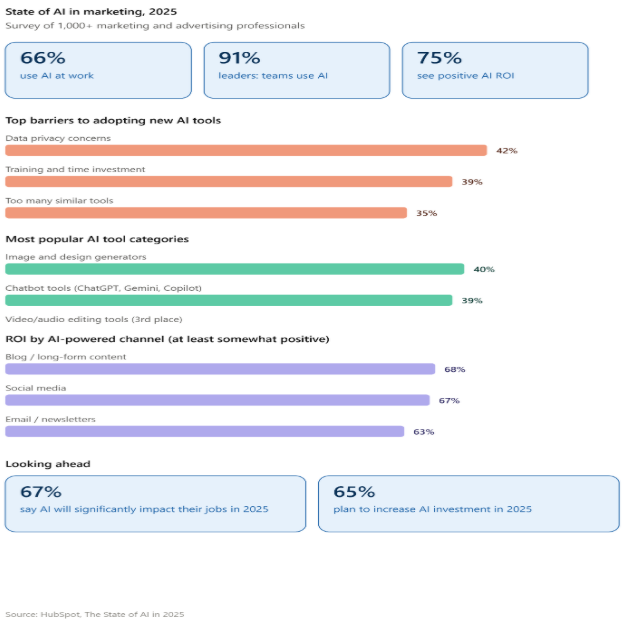Click the 75% see positive AI ROI card

pos(495,70)
